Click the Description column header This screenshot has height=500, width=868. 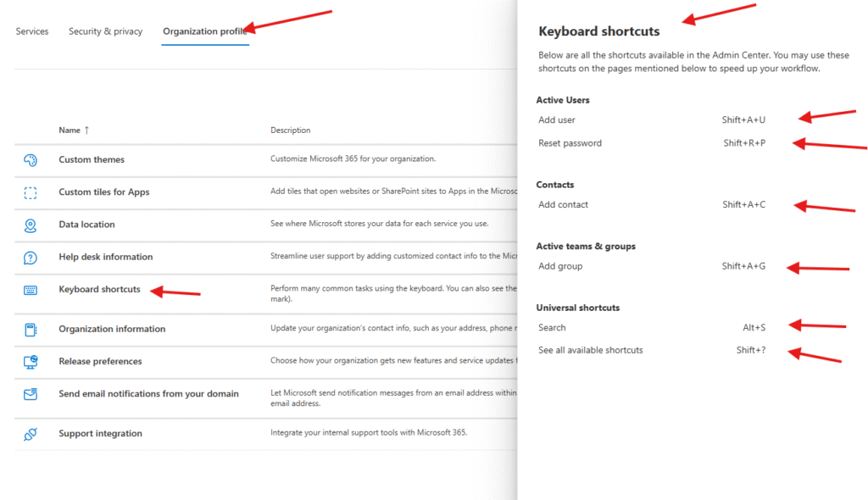tap(291, 131)
